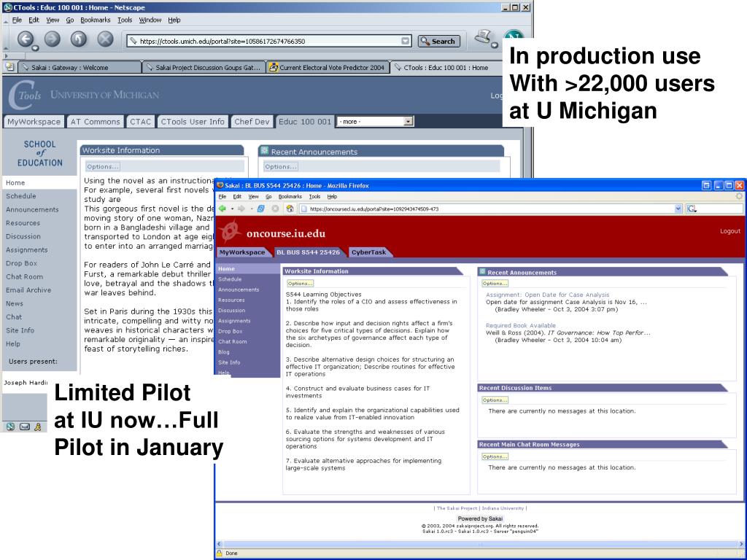Click 'The Sakai Project' footer link
This screenshot has height=560, width=747.
457,508
